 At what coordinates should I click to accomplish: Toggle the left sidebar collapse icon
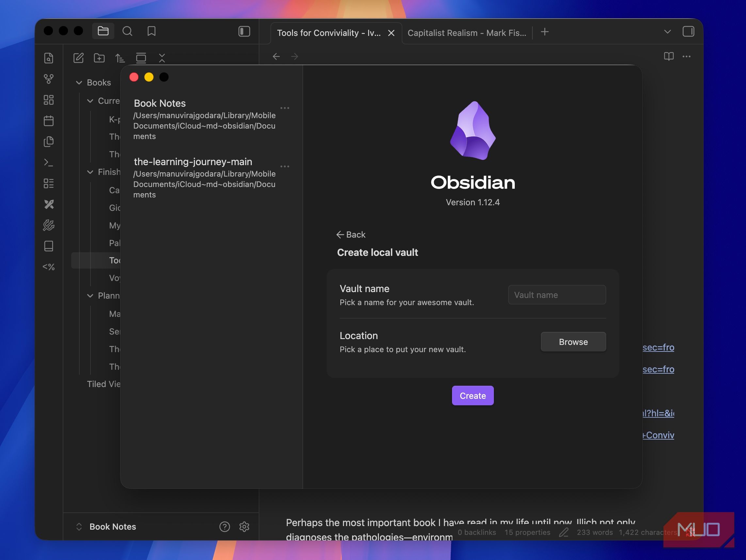[244, 31]
